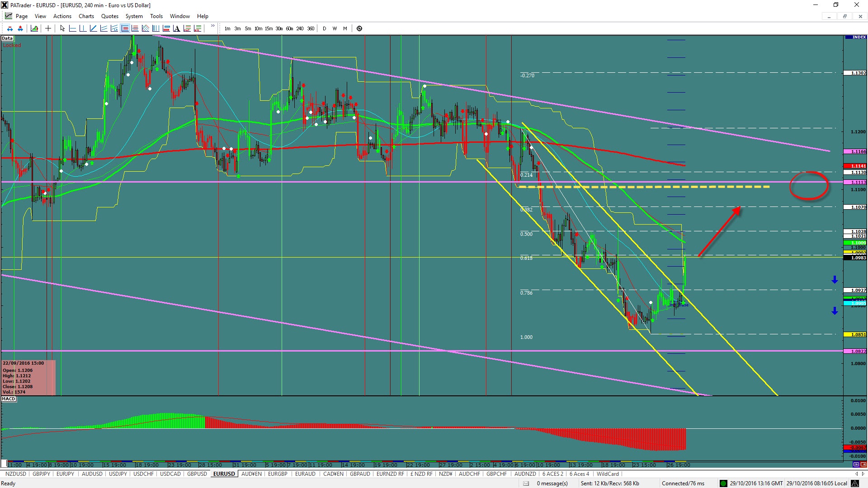The width and height of the screenshot is (868, 488).
Task: Switch chart to 240 minute timeframe
Action: coord(300,28)
